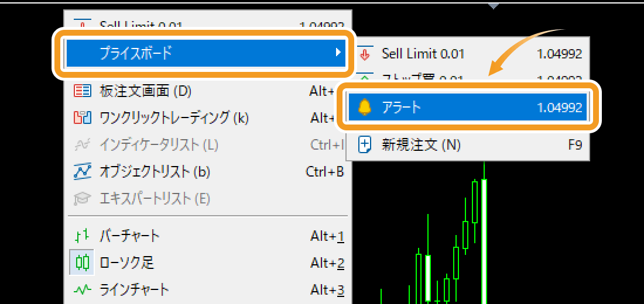Click the thick white candlestick on the chart
This screenshot has width=644, height=304.
tap(484, 241)
